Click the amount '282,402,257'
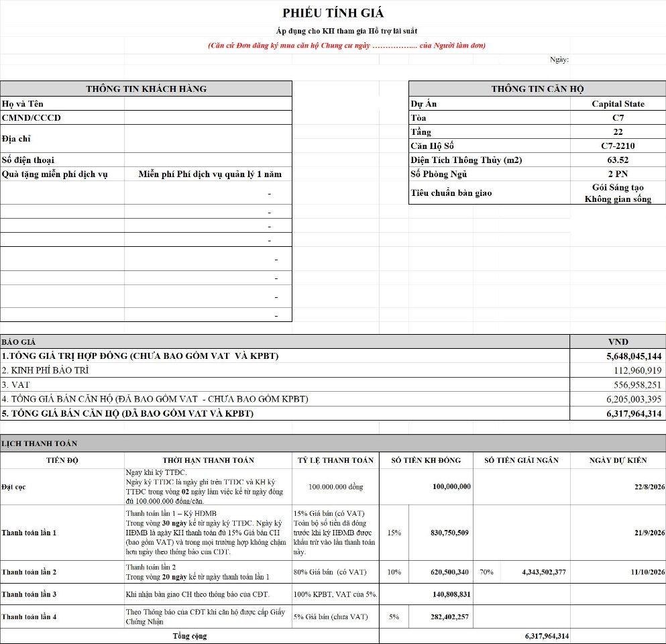 449,616
